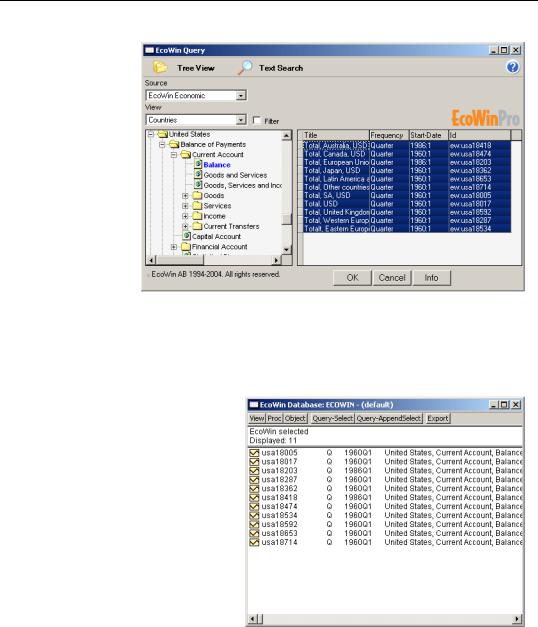Viewport: 538px width, 627px height.
Task: Open the View menu in EcoWin Database
Action: coord(257,418)
